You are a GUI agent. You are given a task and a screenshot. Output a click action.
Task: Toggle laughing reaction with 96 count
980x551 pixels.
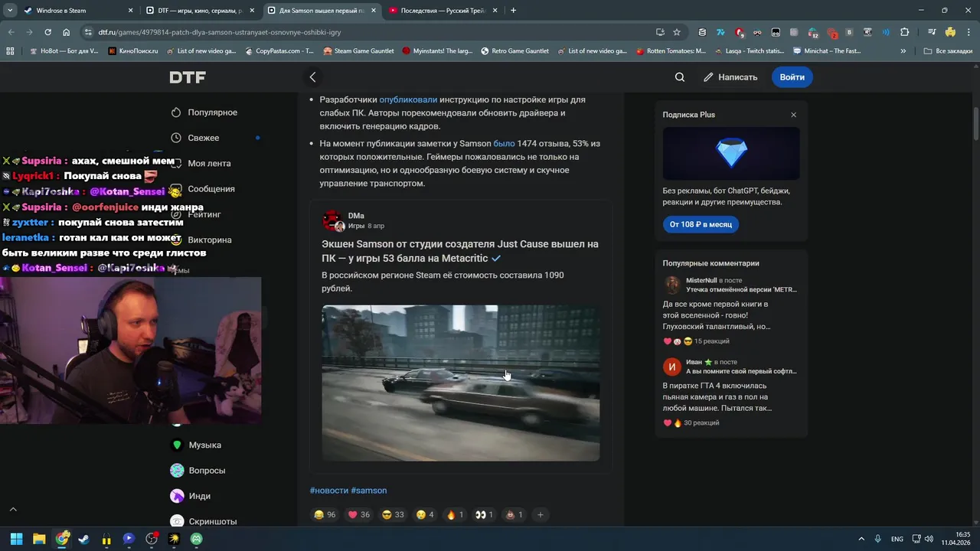(x=325, y=515)
